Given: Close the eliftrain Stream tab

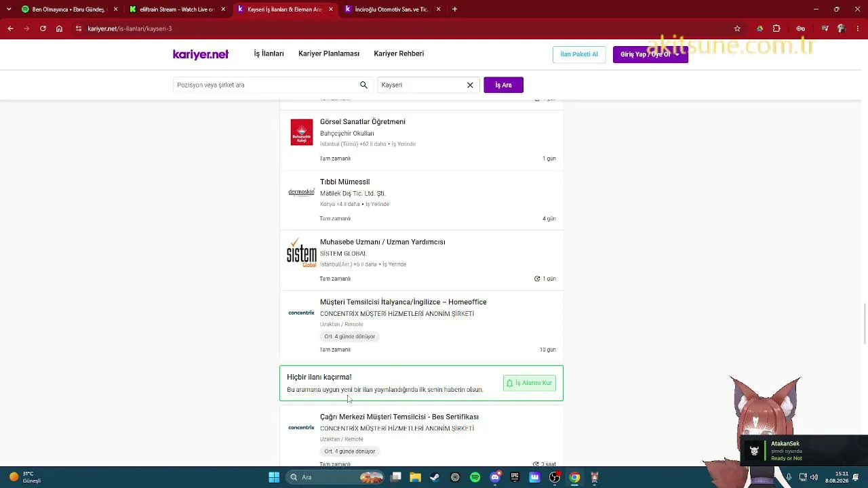Looking at the screenshot, I should [x=223, y=9].
